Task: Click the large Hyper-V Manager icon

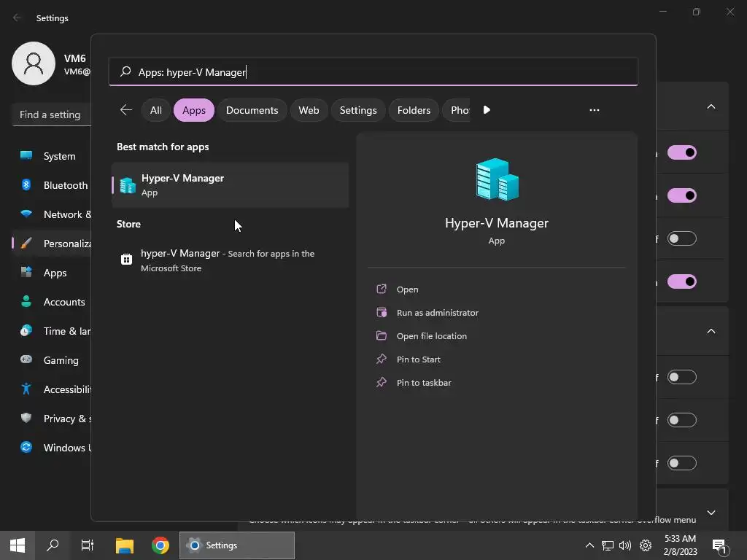Action: (497, 179)
